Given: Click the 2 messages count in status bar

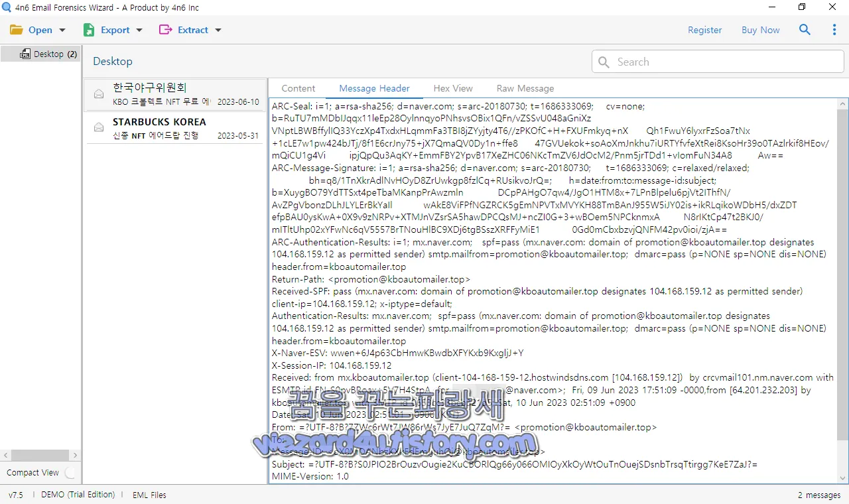Looking at the screenshot, I should pos(819,495).
